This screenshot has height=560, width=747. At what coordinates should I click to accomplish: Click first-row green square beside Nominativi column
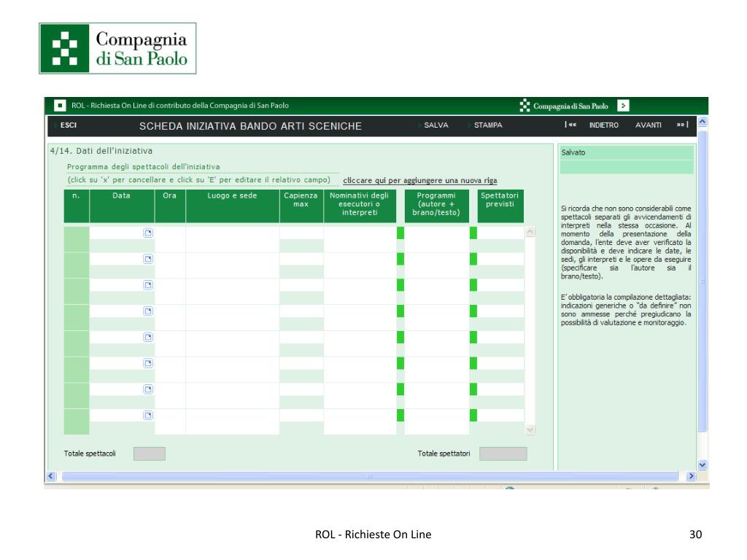pyautogui.click(x=400, y=233)
